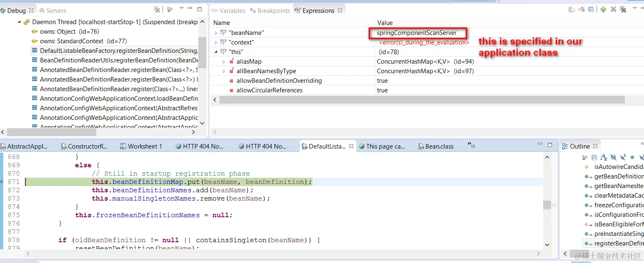Screen dimensions: 644x263
Task: Switch to the Breakpoints tab
Action: click(x=270, y=10)
